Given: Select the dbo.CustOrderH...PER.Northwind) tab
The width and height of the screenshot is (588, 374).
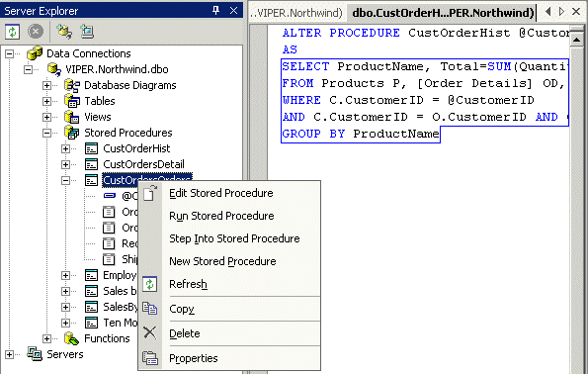Looking at the screenshot, I should click(443, 13).
